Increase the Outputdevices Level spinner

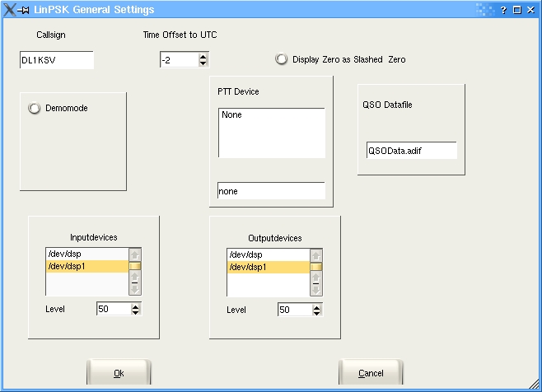click(x=316, y=306)
